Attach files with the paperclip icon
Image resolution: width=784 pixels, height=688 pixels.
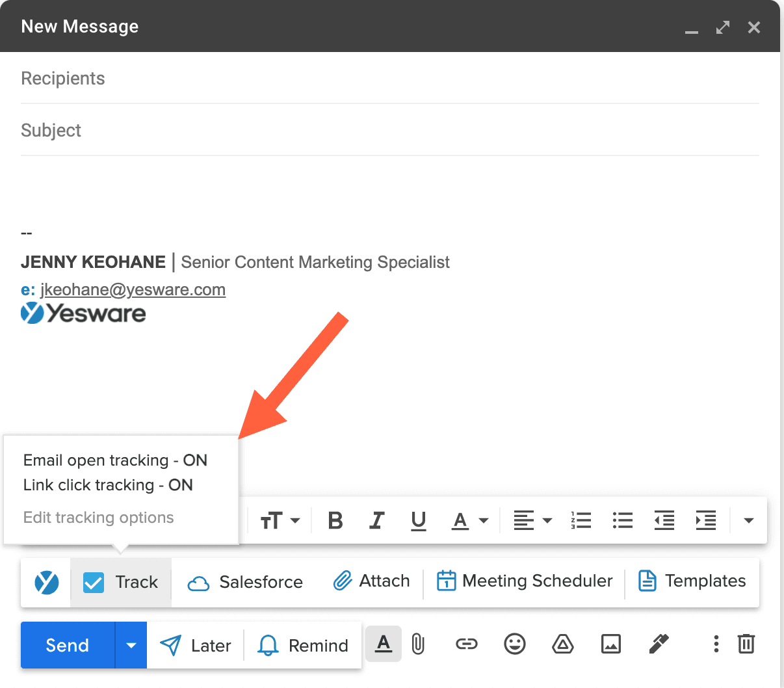pyautogui.click(x=418, y=644)
